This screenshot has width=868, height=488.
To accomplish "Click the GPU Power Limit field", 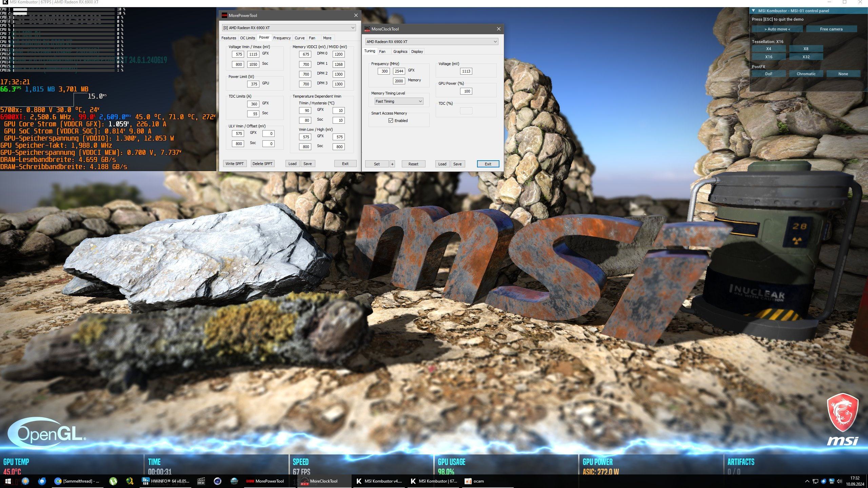I will (253, 84).
